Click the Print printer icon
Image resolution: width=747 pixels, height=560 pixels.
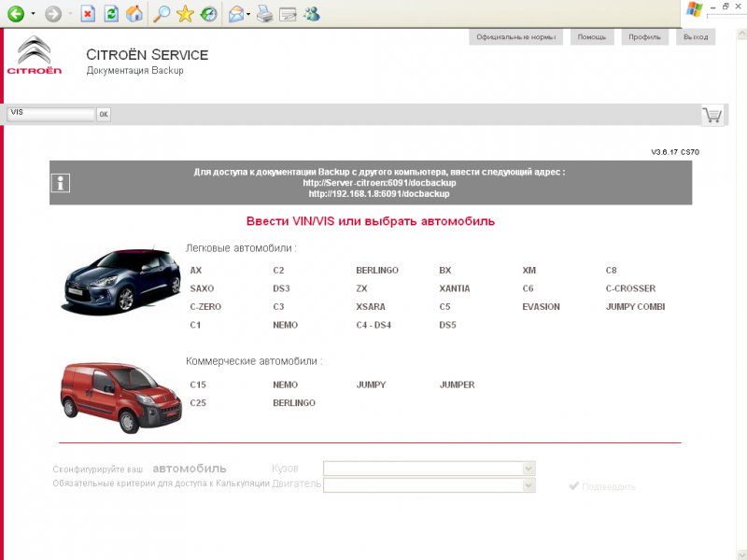point(264,13)
